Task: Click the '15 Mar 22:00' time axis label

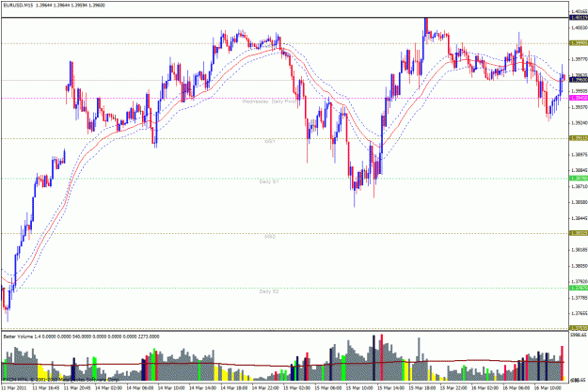Action: (x=453, y=388)
